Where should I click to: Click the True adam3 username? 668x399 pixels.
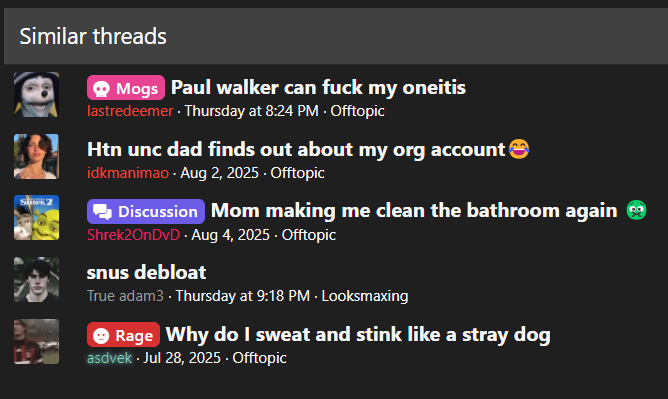tap(125, 296)
